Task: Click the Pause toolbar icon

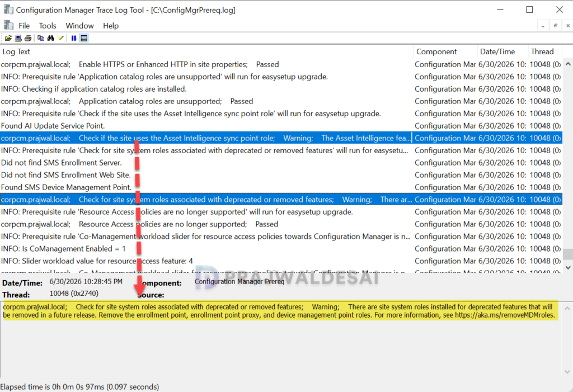Action: point(74,38)
